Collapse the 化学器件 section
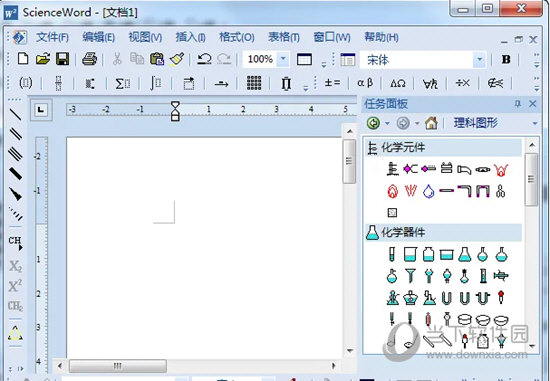This screenshot has width=550, height=381. 443,233
